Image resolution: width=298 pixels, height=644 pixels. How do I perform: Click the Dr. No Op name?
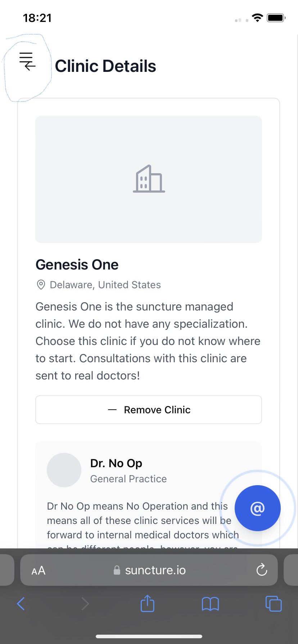pos(116,463)
